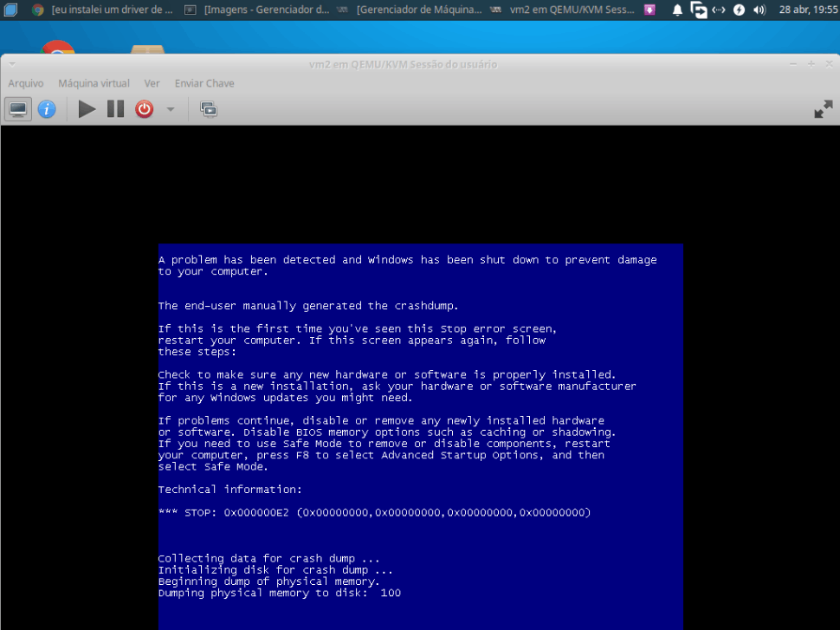Open the Arquivo menu

(x=26, y=83)
